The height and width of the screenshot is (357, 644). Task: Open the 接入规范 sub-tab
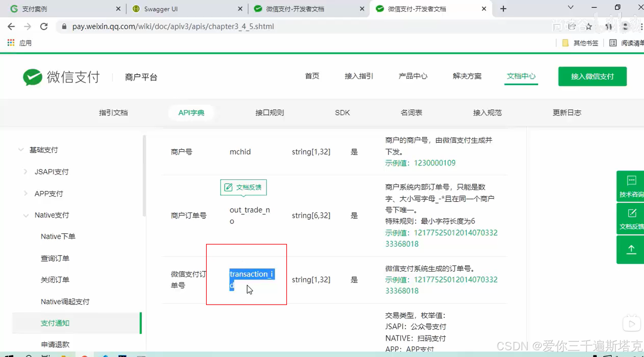pos(487,113)
